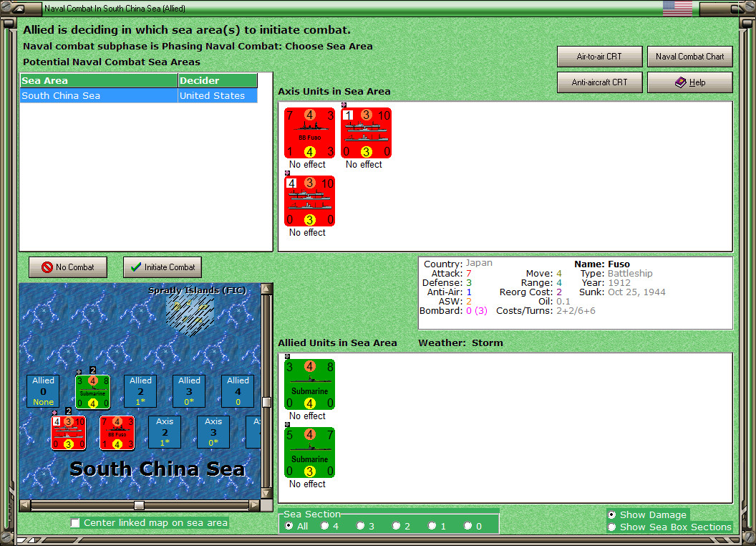
Task: Click the Decider column header
Action: point(218,81)
